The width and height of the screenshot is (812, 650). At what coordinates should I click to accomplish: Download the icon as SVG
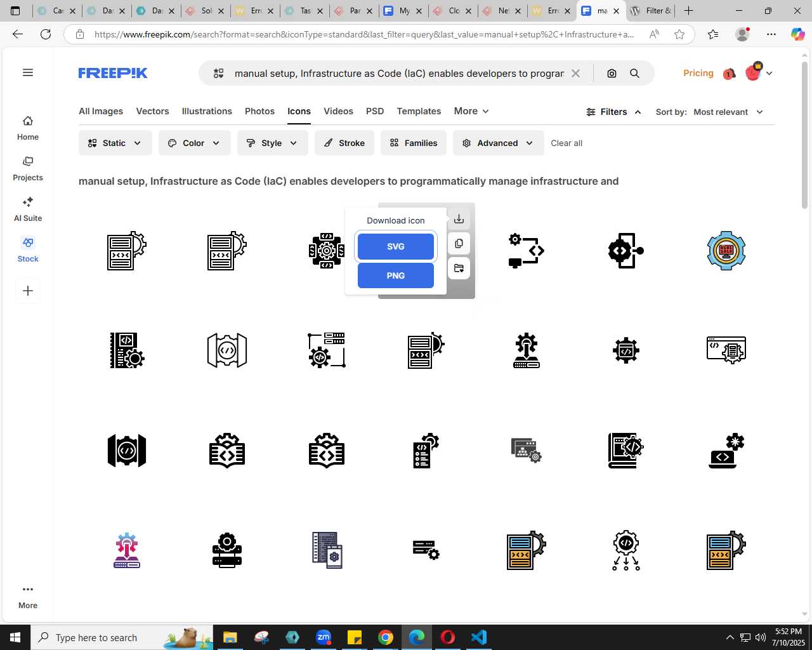click(396, 246)
